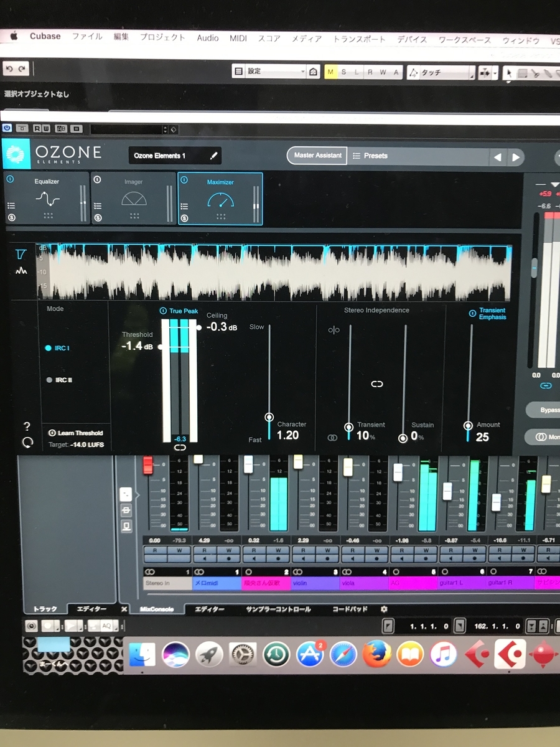Click the pencil icon to rename preset

point(213,156)
